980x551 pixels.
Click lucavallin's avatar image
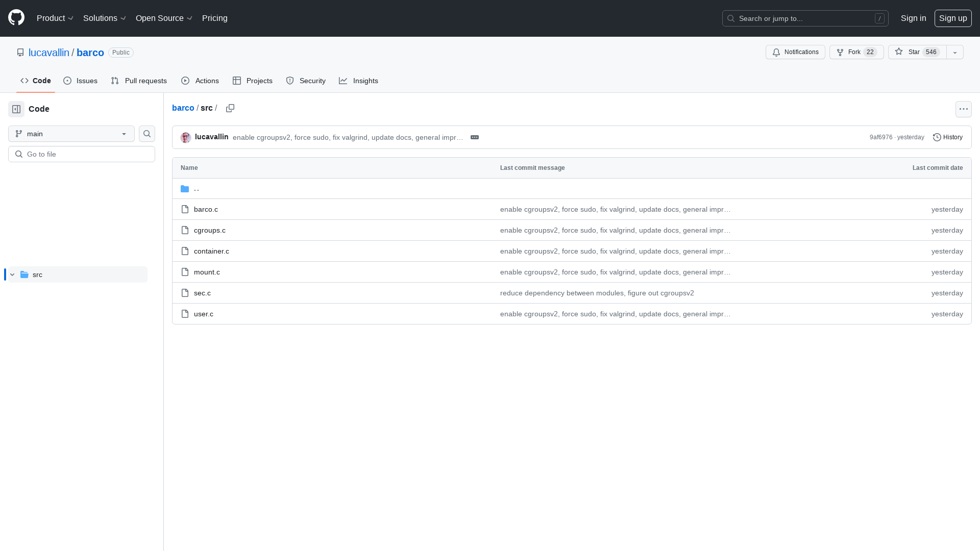click(x=186, y=138)
